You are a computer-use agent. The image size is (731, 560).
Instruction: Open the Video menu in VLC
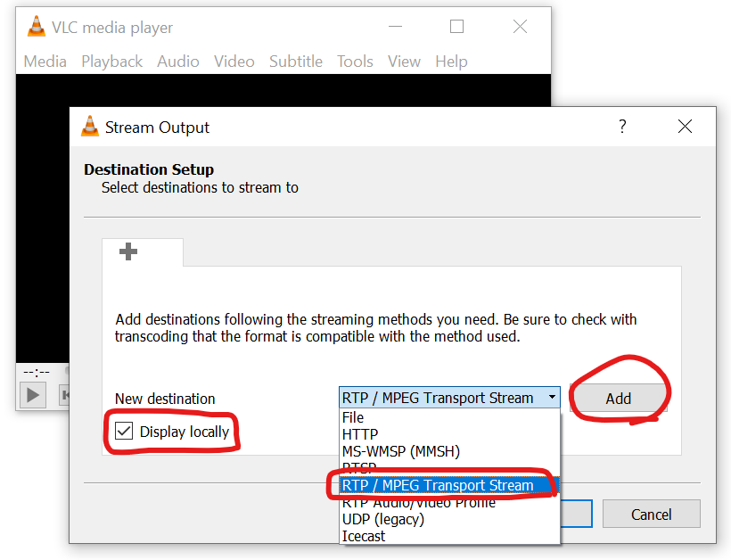click(x=234, y=61)
